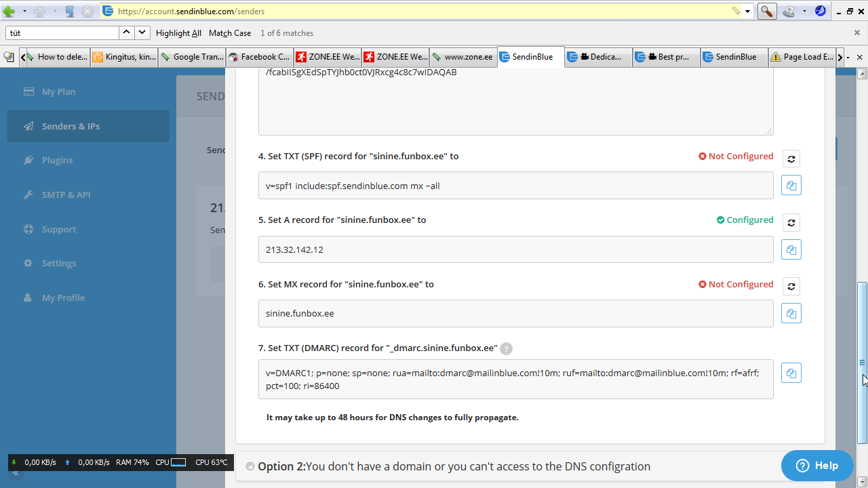Click the home toolbar icon
868x488 pixels.
pos(789,12)
